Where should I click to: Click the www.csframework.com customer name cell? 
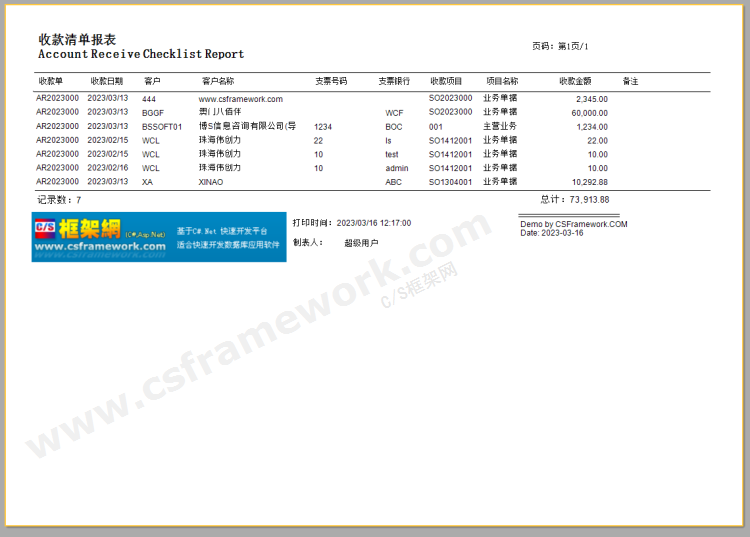[x=240, y=99]
